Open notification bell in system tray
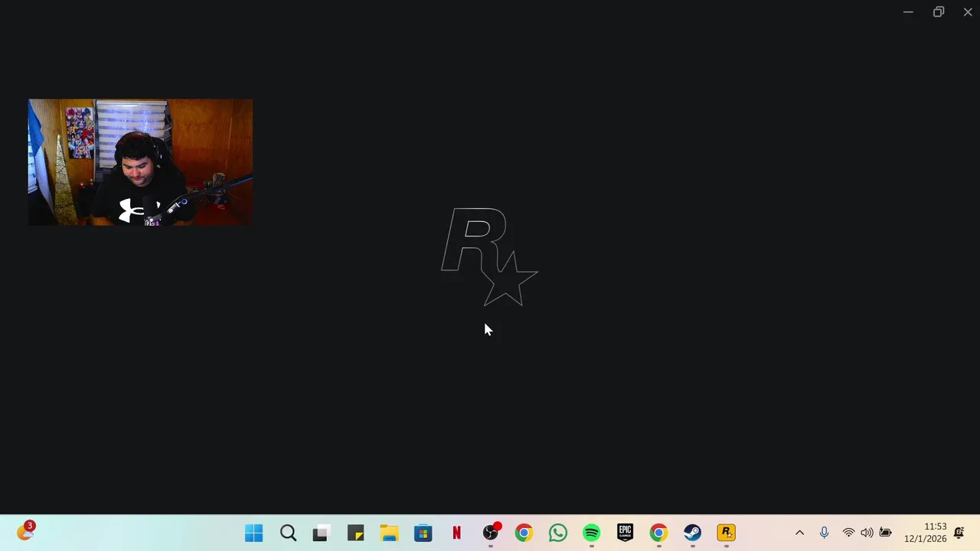 959,533
